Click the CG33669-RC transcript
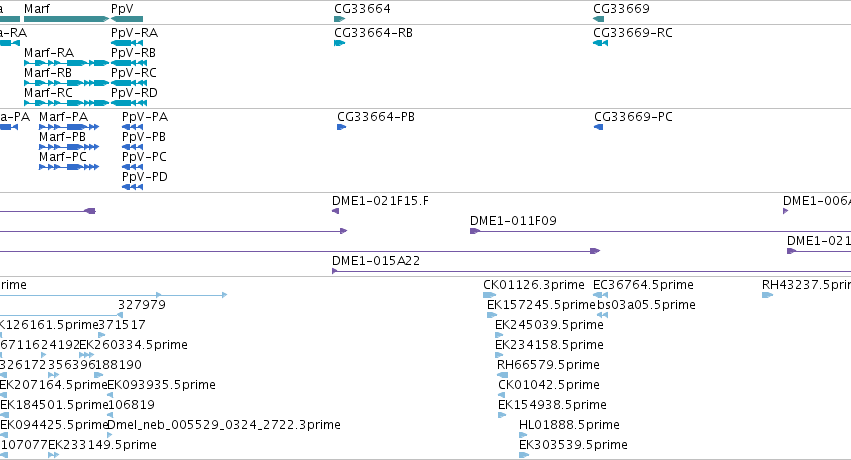The height and width of the screenshot is (460, 851). point(600,43)
